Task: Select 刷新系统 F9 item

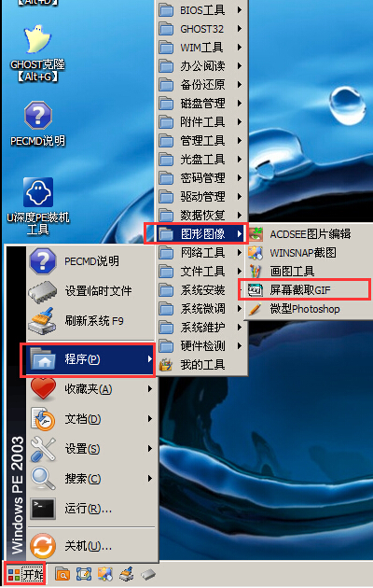Action: [91, 321]
